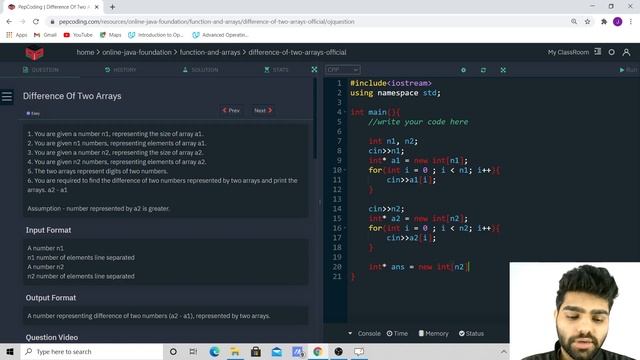Open Microsoft Store from taskbar

click(x=256, y=351)
